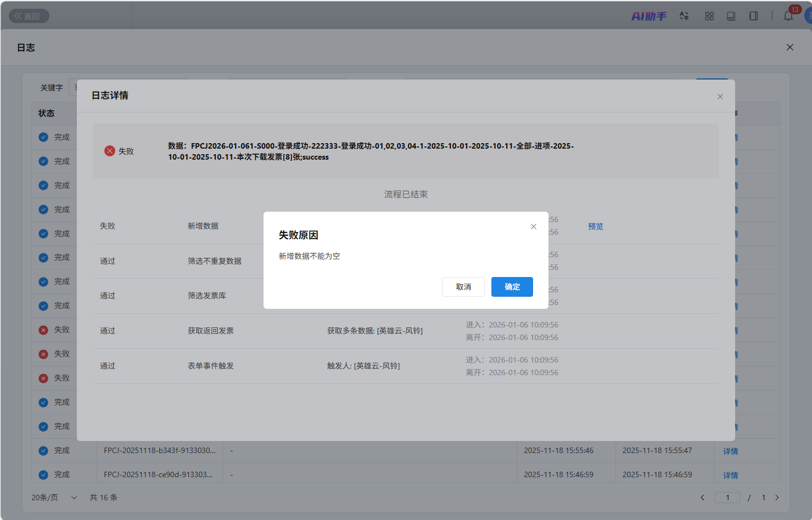Screen dimensions: 812x520
Task: Click the red 失败 status icon in details header
Action: point(110,151)
